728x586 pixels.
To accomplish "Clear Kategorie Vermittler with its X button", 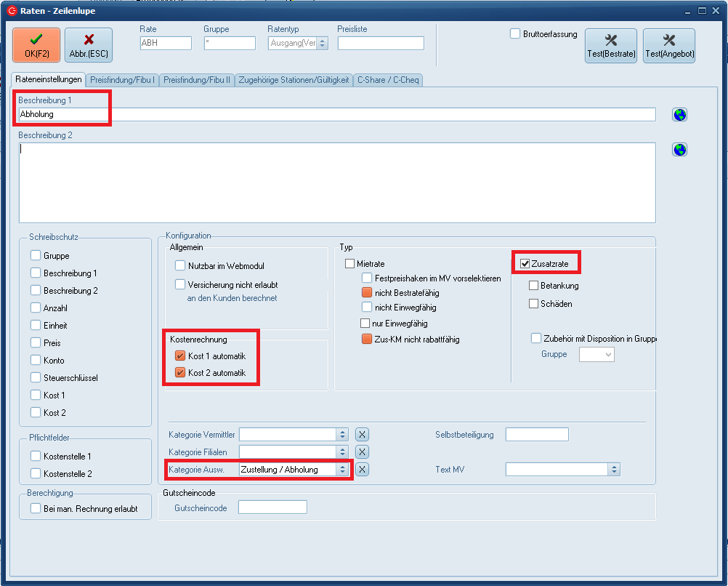I will click(x=363, y=435).
